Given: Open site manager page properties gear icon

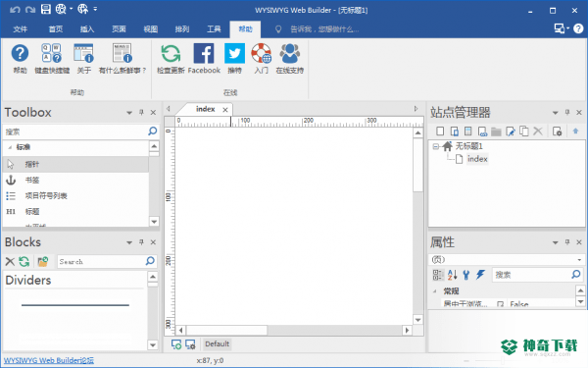Looking at the screenshot, I should tap(557, 131).
